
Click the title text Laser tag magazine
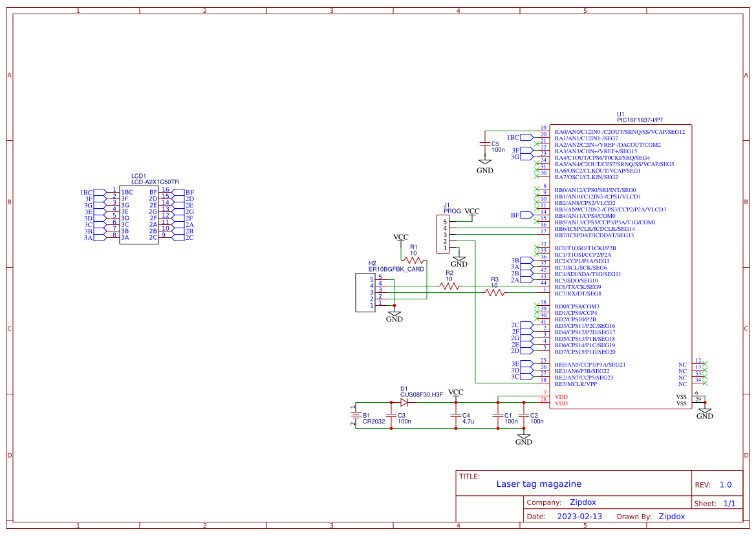point(539,484)
